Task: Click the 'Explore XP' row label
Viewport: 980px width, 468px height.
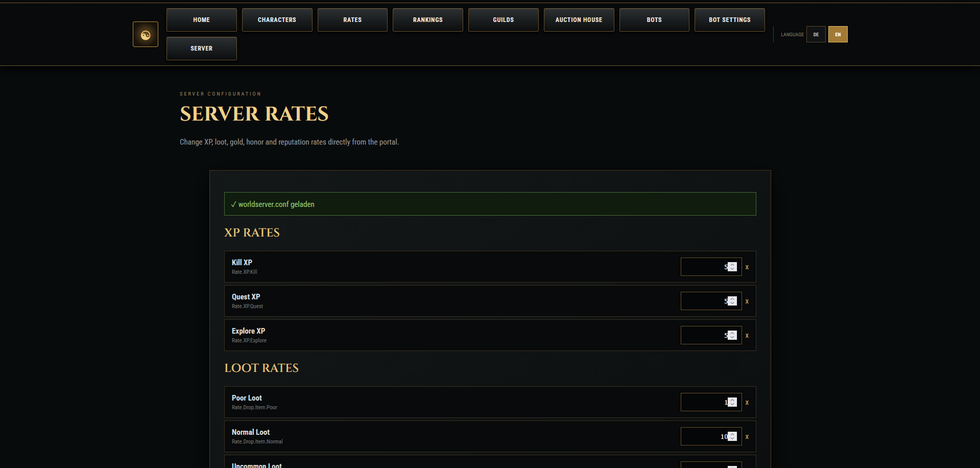Action: [x=248, y=331]
